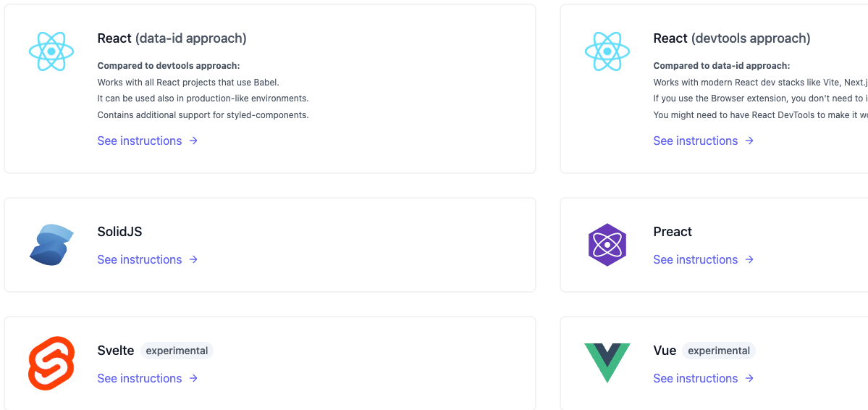Screen dimensions: 868x410
Task: Click the orange Svelte logo
Action: [51, 364]
